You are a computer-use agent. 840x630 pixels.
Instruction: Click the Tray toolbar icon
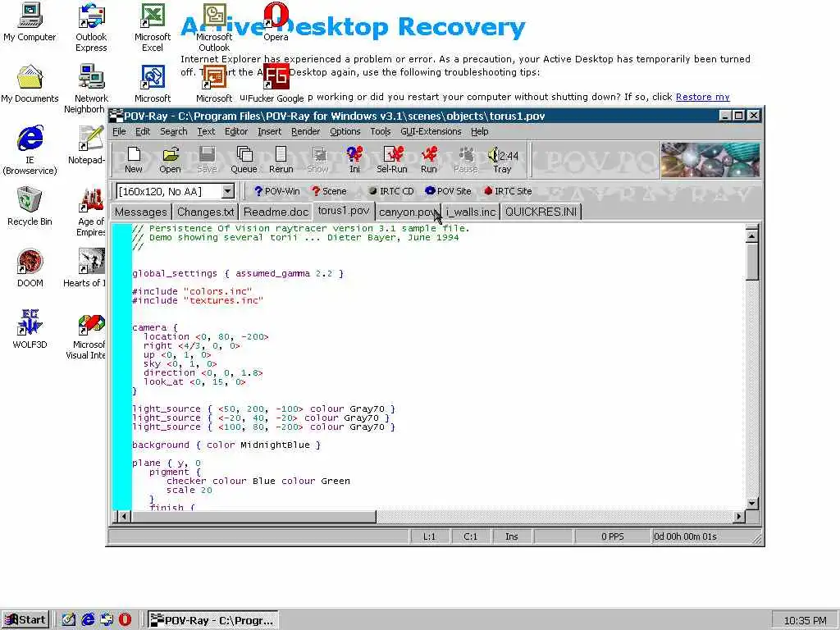click(503, 160)
